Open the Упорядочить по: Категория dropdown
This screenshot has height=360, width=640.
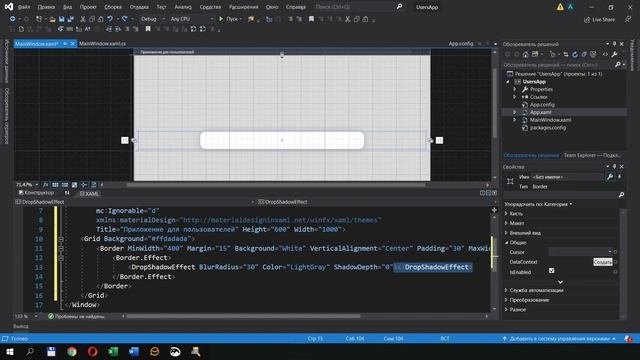(x=538, y=204)
